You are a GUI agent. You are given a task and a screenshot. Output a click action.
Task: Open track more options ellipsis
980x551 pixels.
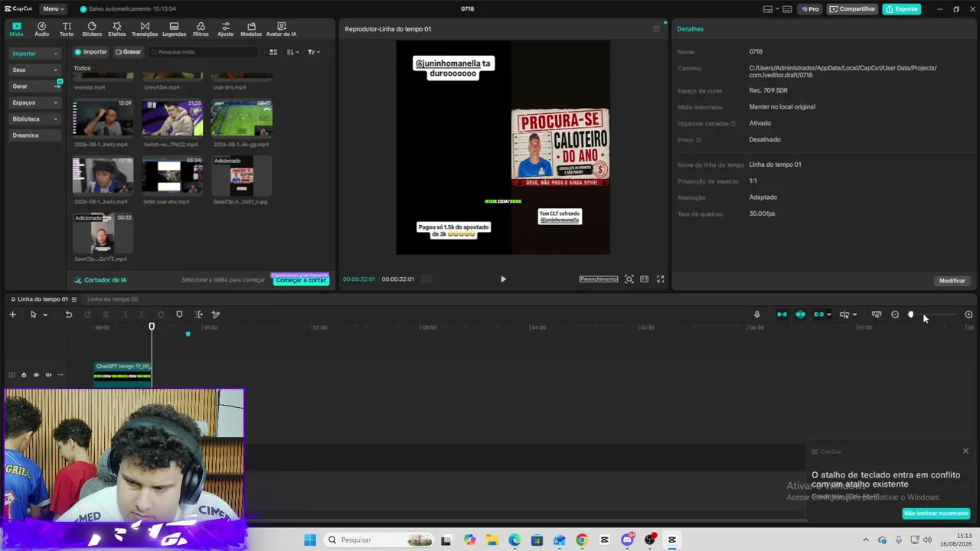pos(60,375)
